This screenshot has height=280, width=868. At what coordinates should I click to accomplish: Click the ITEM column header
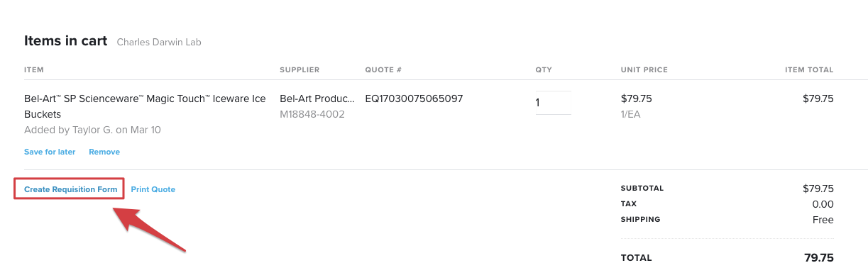click(x=34, y=69)
